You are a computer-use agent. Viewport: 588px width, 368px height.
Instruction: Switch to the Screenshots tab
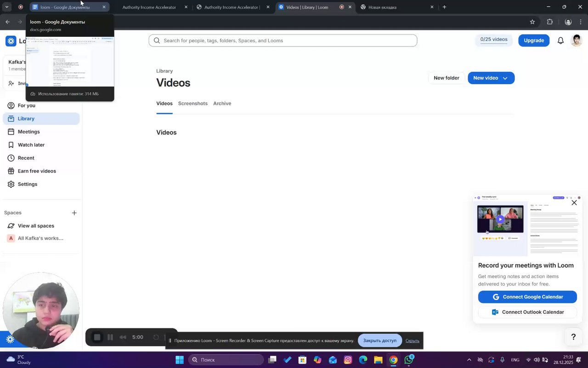(192, 103)
